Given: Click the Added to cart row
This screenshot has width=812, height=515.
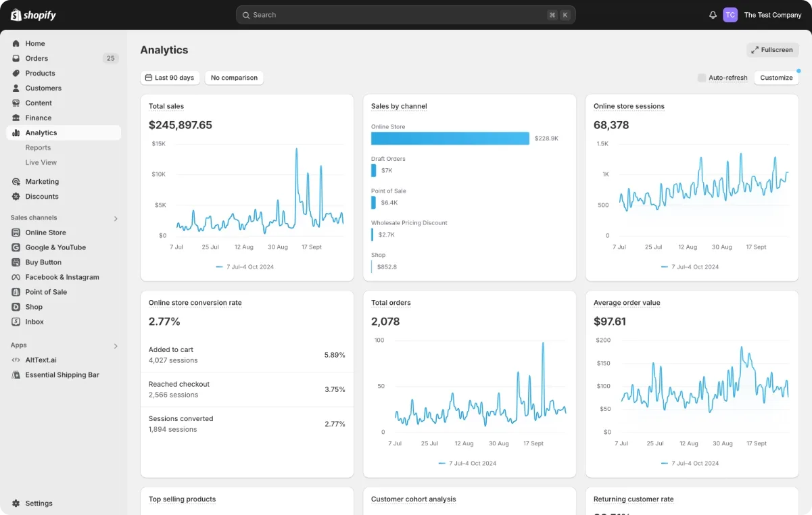Looking at the screenshot, I should pos(247,355).
